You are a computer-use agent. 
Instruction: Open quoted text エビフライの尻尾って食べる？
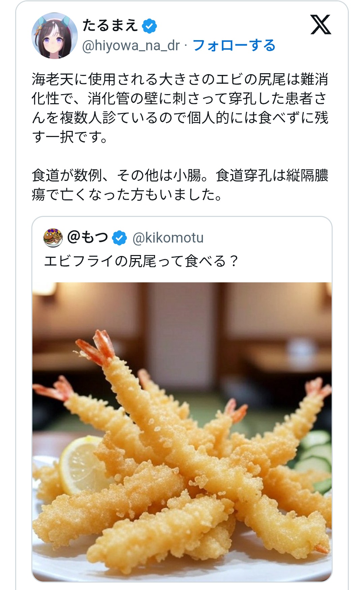coord(141,261)
